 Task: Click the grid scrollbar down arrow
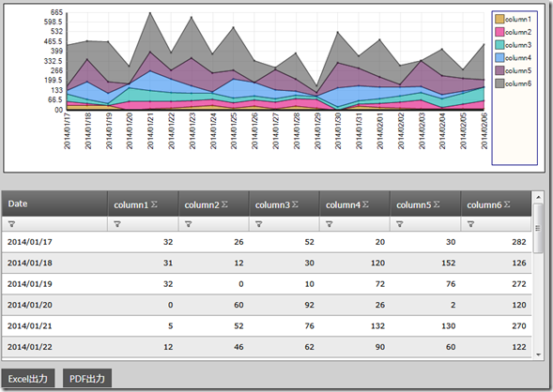point(538,354)
